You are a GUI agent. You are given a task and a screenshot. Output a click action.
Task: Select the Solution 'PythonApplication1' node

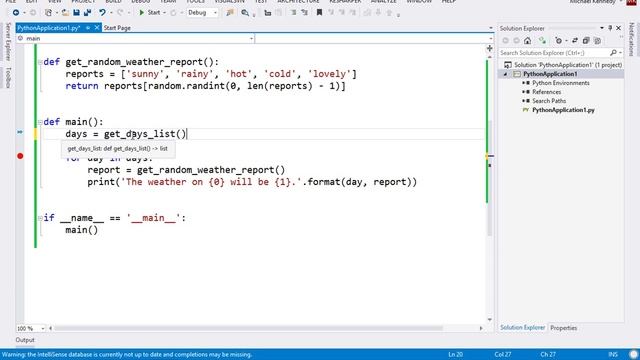(x=563, y=65)
